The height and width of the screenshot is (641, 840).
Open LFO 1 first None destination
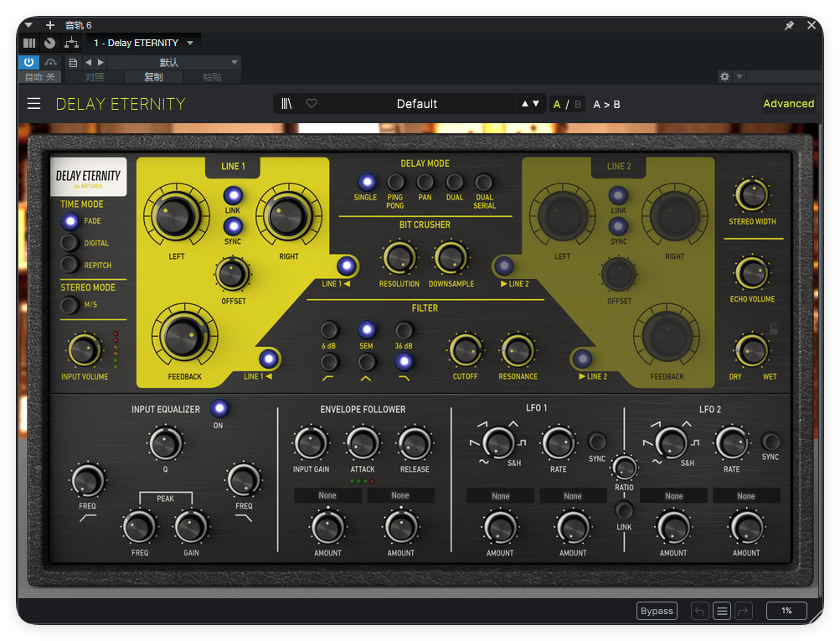pyautogui.click(x=500, y=496)
